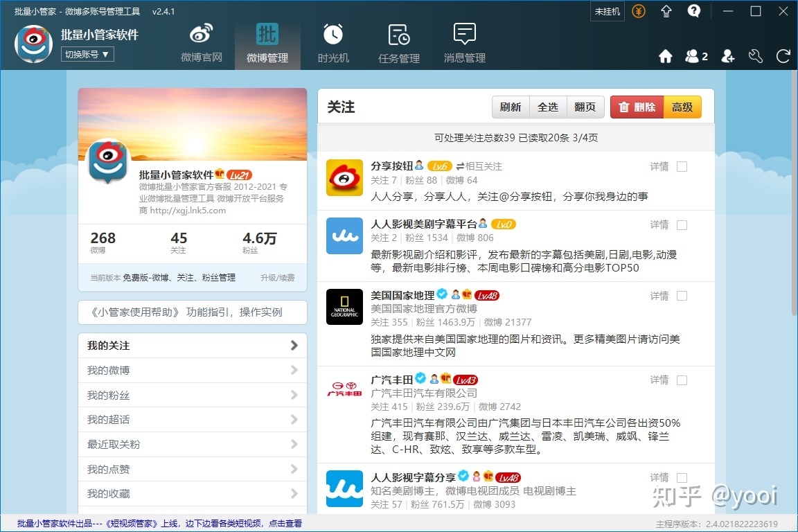
Task: Click the 人人影视美剧字幕平台 avatar
Action: pyautogui.click(x=344, y=236)
